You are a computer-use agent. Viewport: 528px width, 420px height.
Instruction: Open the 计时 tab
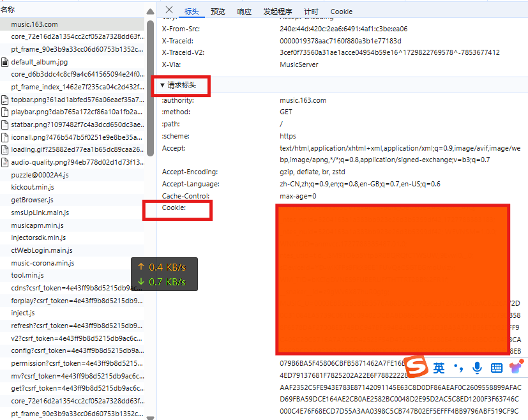click(311, 11)
